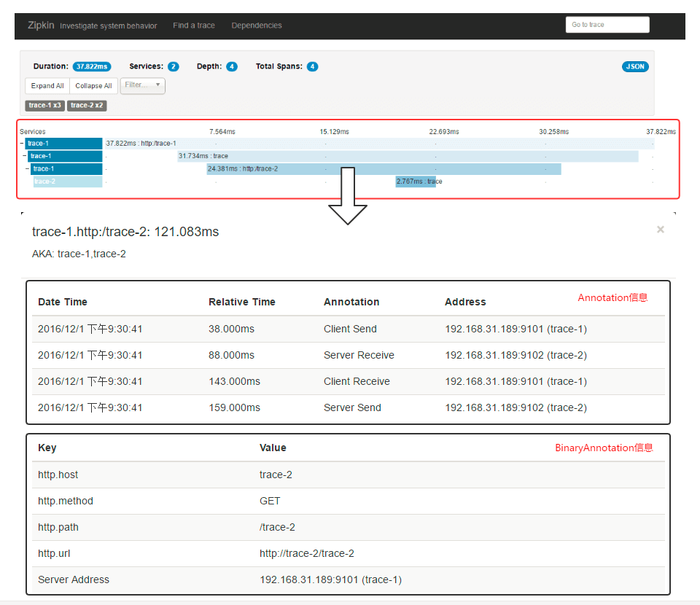Click the 22.693ms timeline label
This screenshot has height=605, width=700.
point(444,132)
